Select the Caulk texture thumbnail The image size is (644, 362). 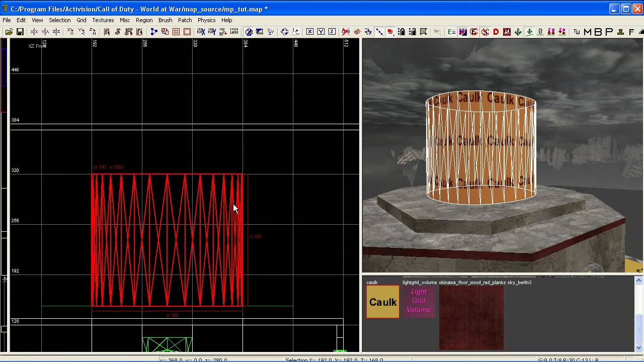[x=382, y=302]
